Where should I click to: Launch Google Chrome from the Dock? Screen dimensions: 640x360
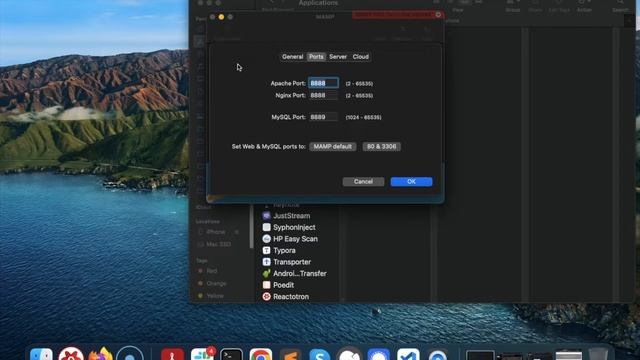coord(261,354)
